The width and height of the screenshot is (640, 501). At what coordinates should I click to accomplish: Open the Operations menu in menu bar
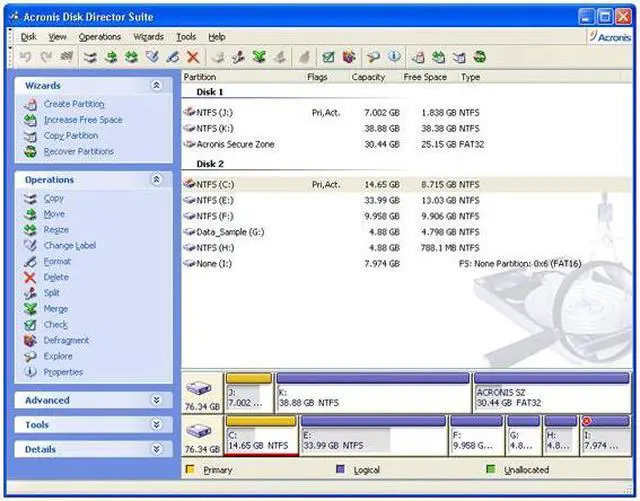[x=100, y=37]
